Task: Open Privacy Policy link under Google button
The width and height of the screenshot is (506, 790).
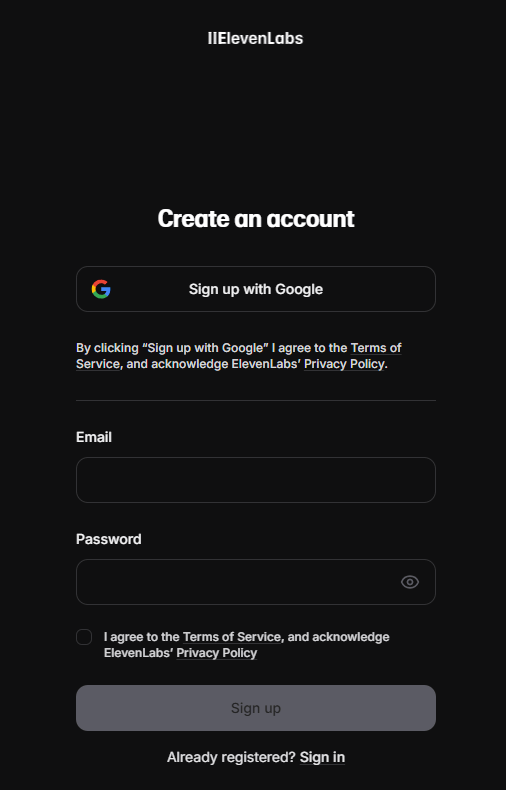Action: pyautogui.click(x=344, y=364)
